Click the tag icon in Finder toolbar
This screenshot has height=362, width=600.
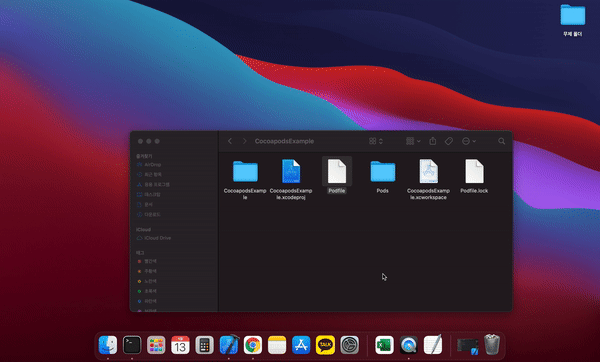pyautogui.click(x=449, y=141)
